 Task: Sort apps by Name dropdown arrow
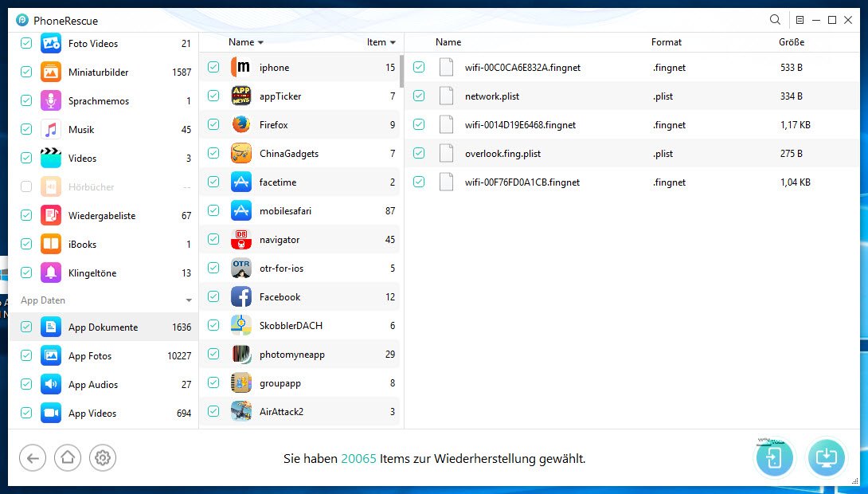click(260, 43)
